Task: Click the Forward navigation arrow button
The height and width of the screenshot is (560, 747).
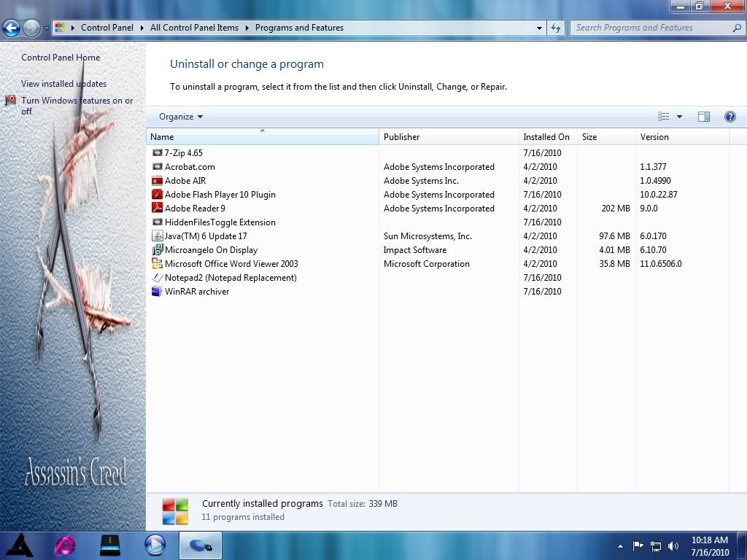Action: 31,28
